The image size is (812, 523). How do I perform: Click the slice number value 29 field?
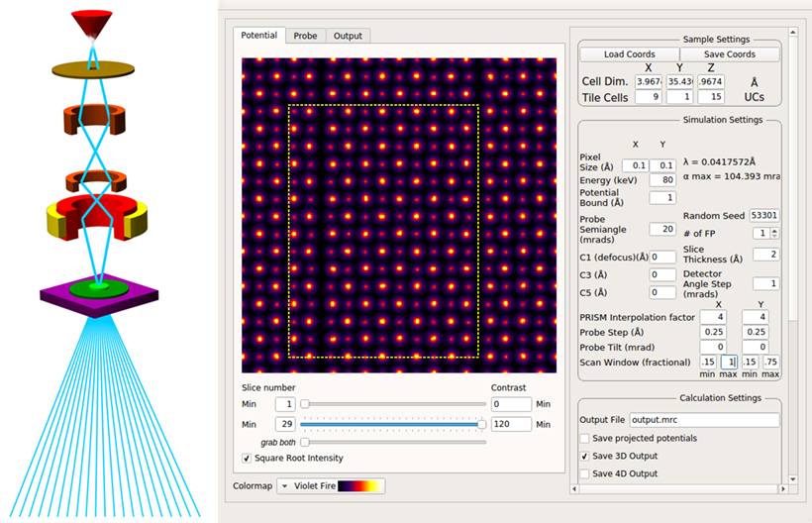285,424
